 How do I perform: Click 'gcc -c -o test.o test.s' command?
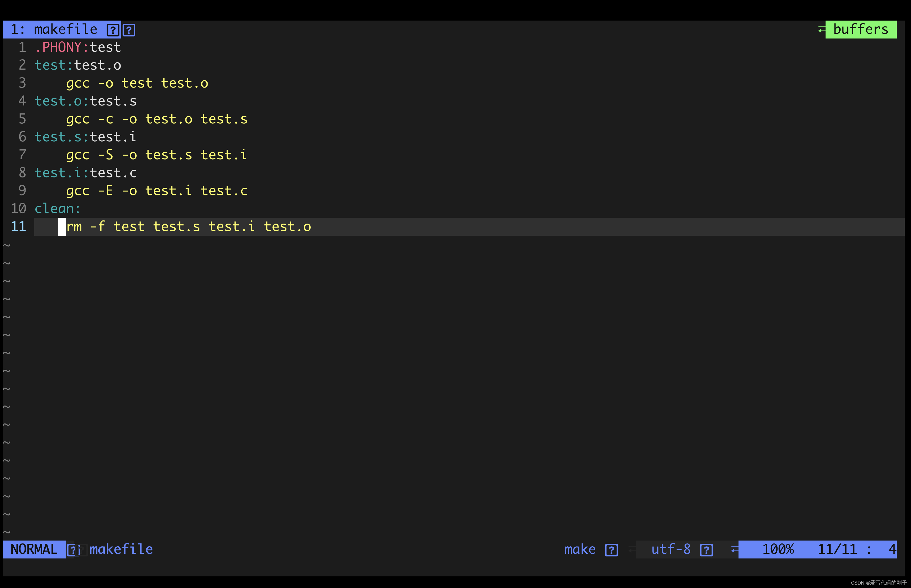coord(157,119)
